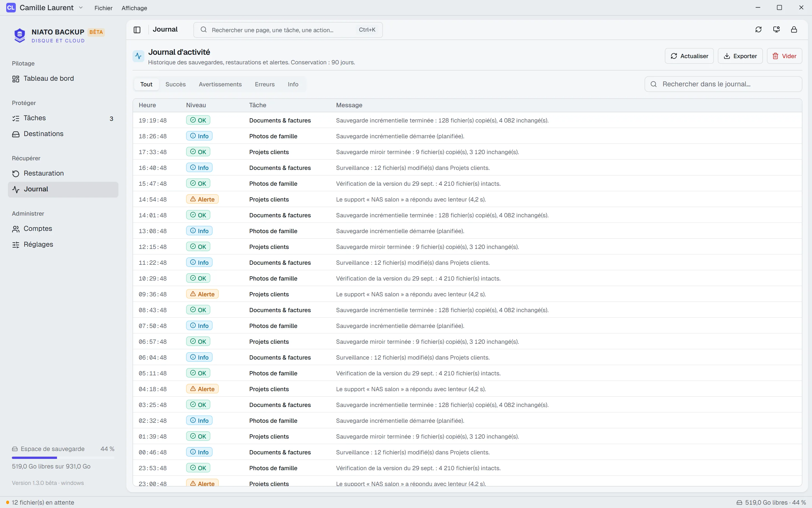The width and height of the screenshot is (812, 508).
Task: Click the Vider button
Action: (x=784, y=56)
